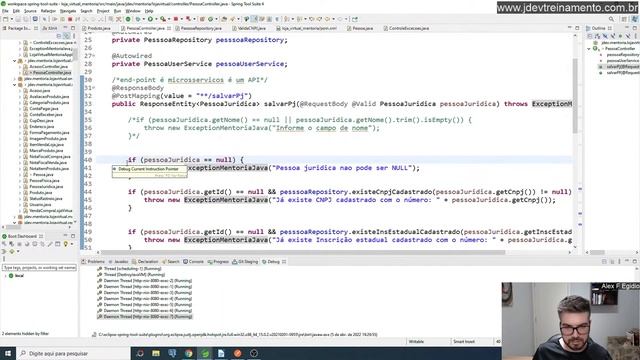Expand the ControleExcecoes.java tree node

[20, 42]
